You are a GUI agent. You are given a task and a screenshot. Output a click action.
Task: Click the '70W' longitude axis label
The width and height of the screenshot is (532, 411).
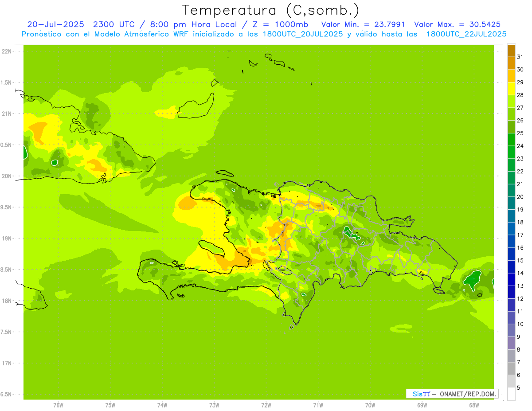(x=370, y=405)
